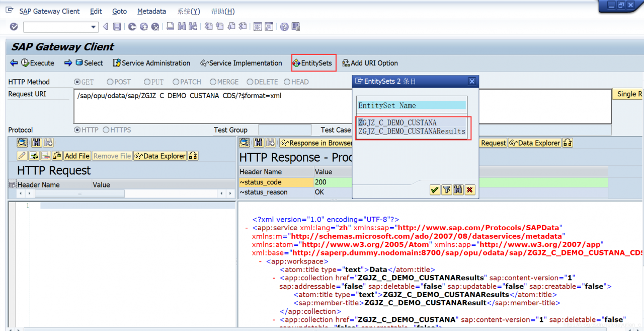Click the yellow Exit up-arrow icon
The width and height of the screenshot is (644, 331).
click(x=143, y=27)
